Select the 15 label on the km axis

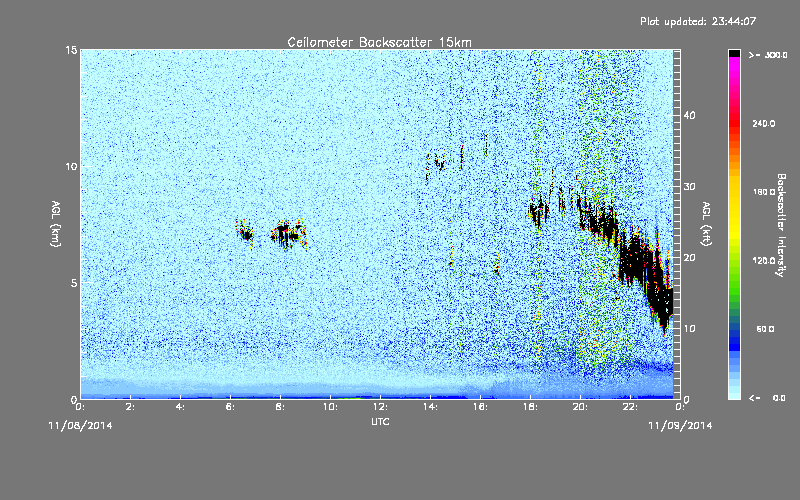click(71, 50)
